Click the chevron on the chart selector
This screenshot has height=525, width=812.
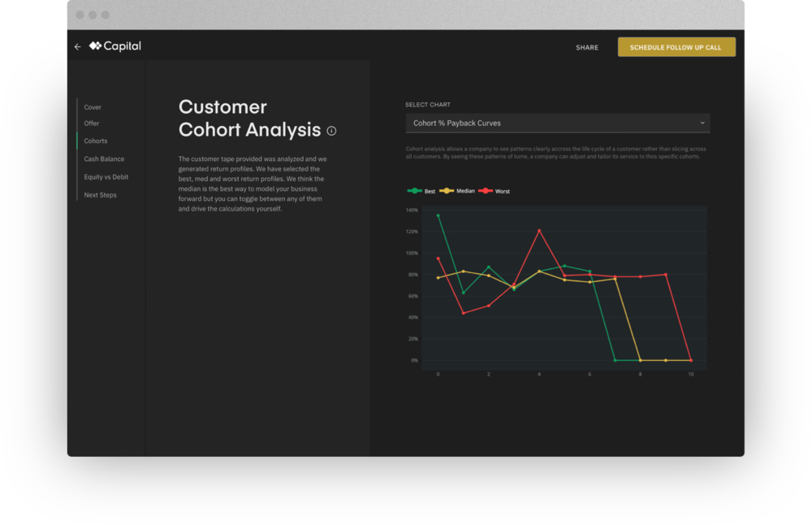[x=702, y=124]
